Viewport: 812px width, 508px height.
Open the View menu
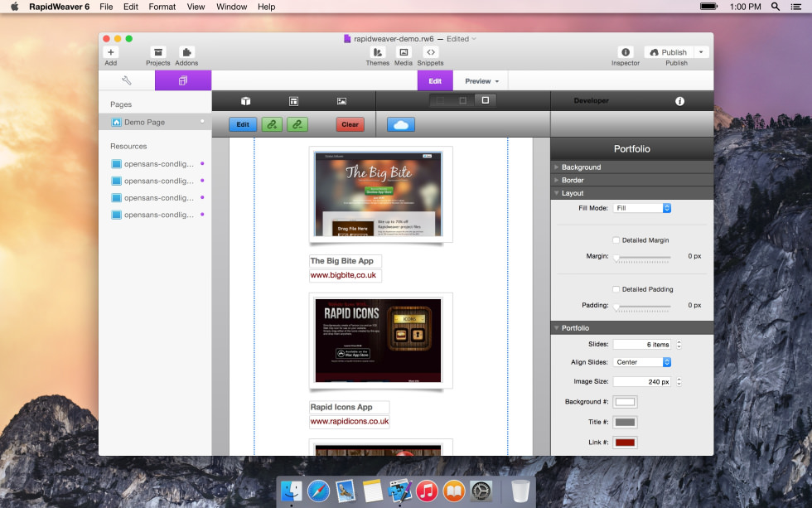point(196,7)
